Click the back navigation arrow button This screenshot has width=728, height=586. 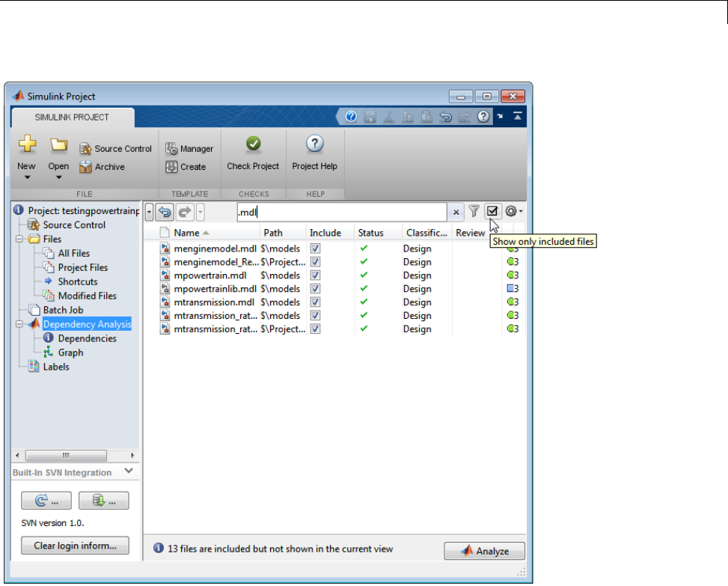tap(165, 213)
